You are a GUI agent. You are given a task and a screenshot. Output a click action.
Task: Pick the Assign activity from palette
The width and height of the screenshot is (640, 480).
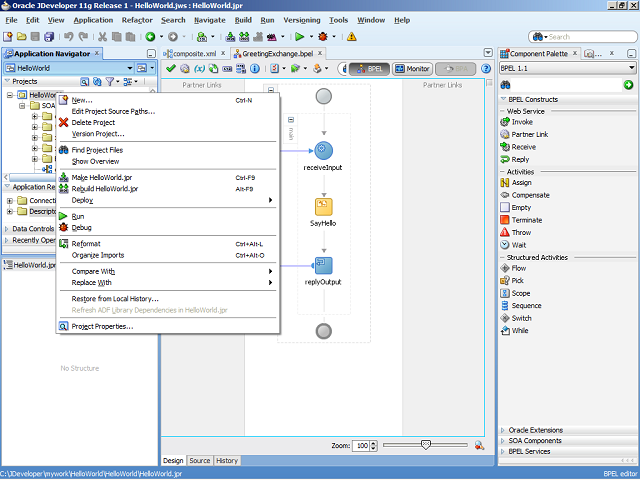(x=521, y=183)
